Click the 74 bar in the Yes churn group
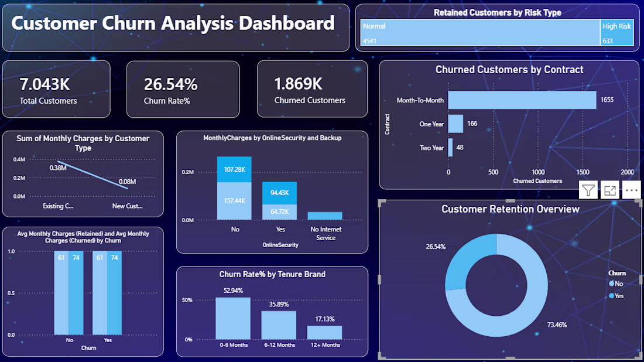The image size is (644, 362). click(x=115, y=292)
